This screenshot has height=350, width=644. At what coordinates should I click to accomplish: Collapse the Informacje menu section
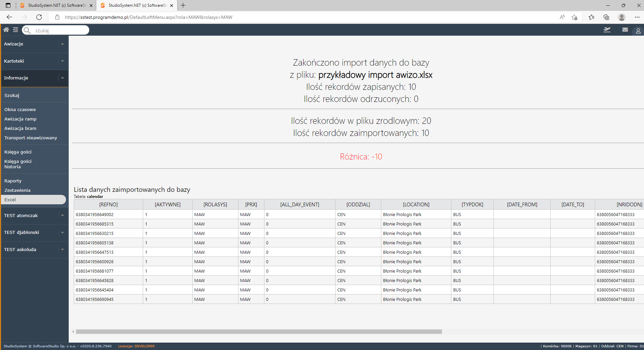[x=62, y=78]
